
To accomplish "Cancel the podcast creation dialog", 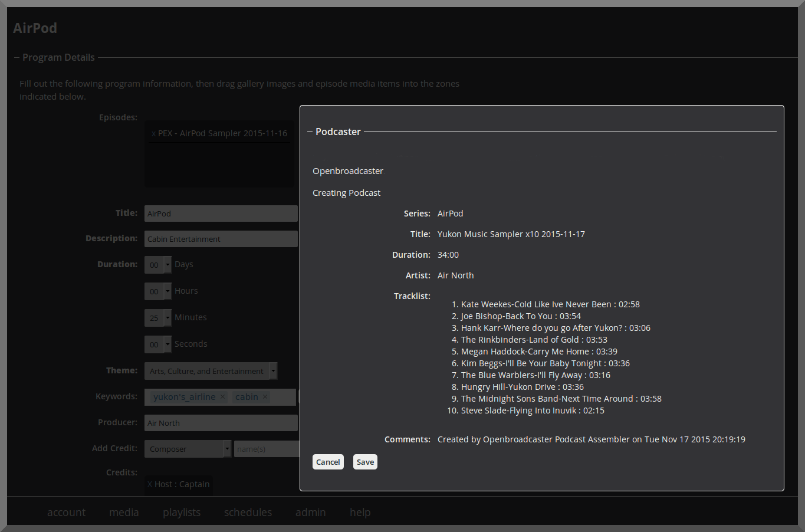I will coord(328,462).
